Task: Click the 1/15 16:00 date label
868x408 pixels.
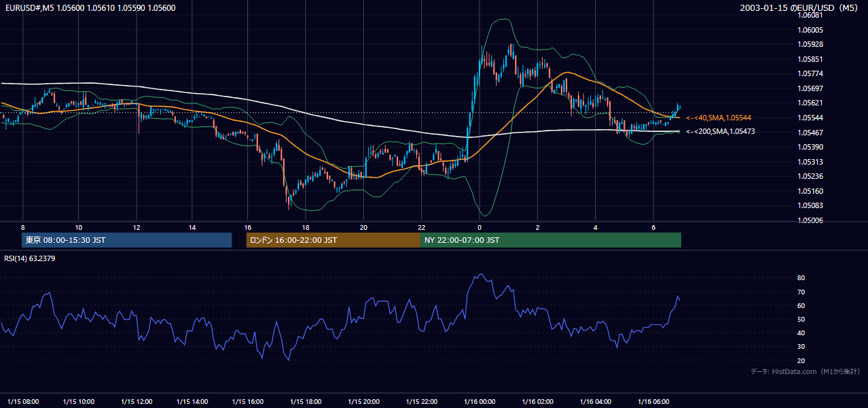Action: coord(247,401)
